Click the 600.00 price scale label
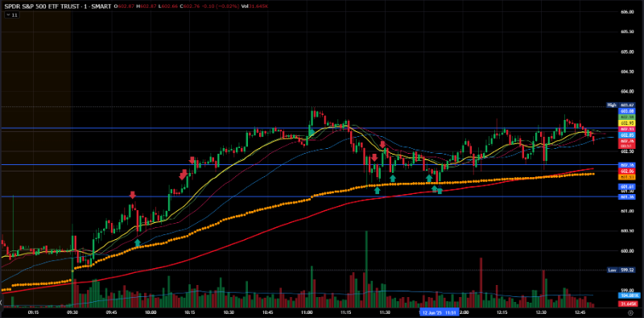The height and width of the screenshot is (318, 644). [x=627, y=250]
